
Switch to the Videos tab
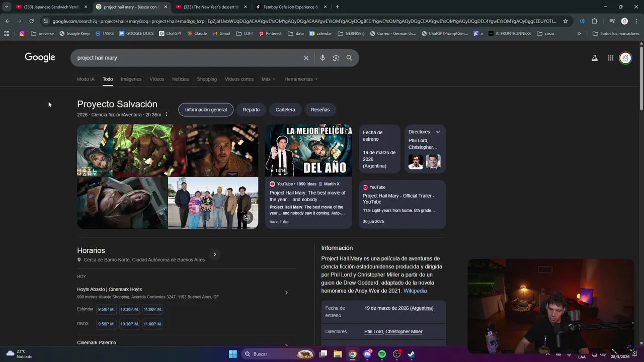pos(156,79)
